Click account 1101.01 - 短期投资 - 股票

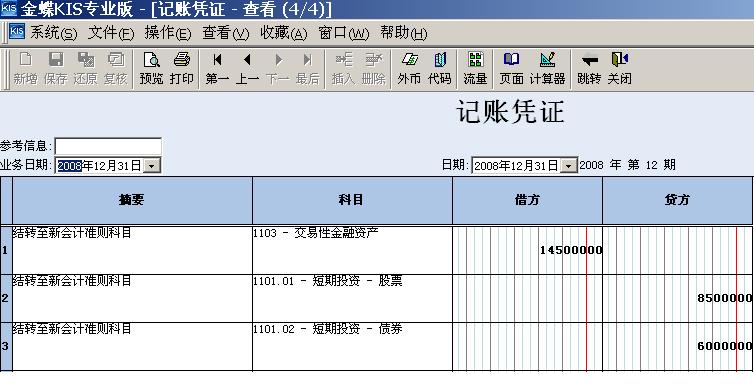pyautogui.click(x=328, y=281)
